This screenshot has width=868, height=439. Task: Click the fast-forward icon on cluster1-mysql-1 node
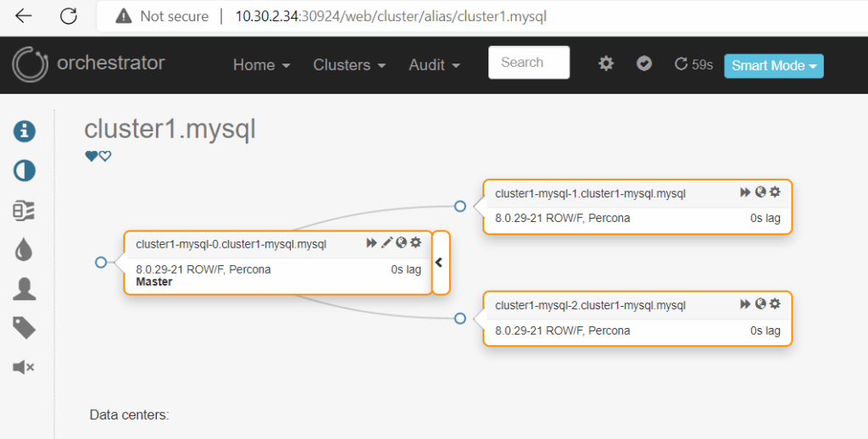pos(745,192)
